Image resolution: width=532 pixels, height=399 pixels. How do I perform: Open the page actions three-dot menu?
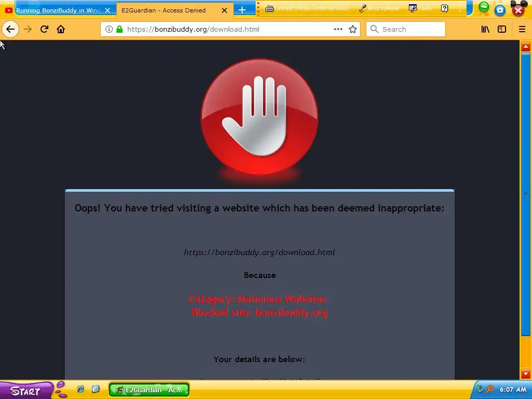338,29
